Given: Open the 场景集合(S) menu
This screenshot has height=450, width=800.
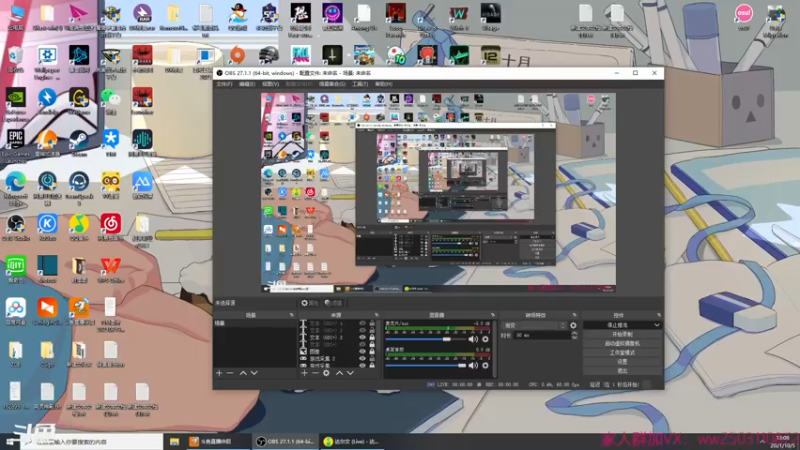Looking at the screenshot, I should 332,84.
